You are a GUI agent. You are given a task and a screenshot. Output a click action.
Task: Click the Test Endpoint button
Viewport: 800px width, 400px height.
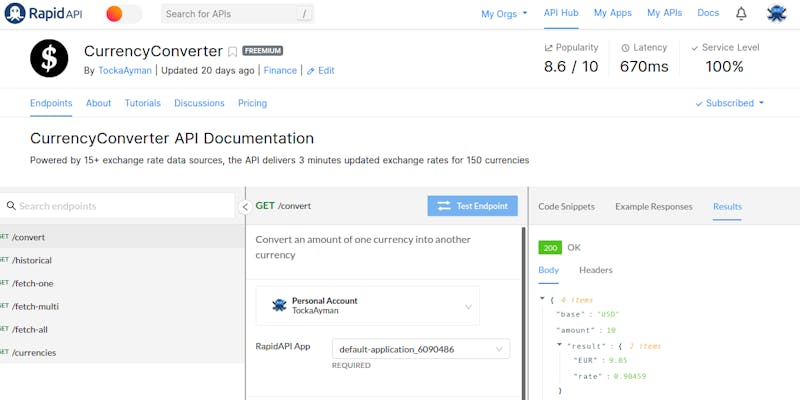472,206
